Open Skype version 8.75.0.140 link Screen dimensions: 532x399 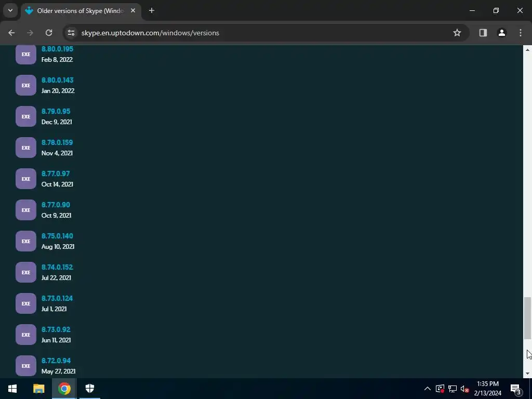(x=57, y=236)
